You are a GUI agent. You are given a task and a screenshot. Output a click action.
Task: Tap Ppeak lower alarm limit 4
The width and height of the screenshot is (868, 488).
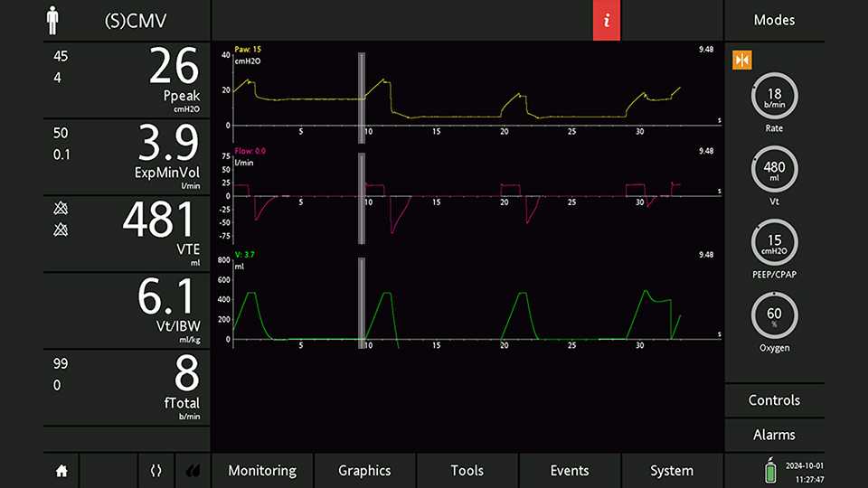click(58, 78)
